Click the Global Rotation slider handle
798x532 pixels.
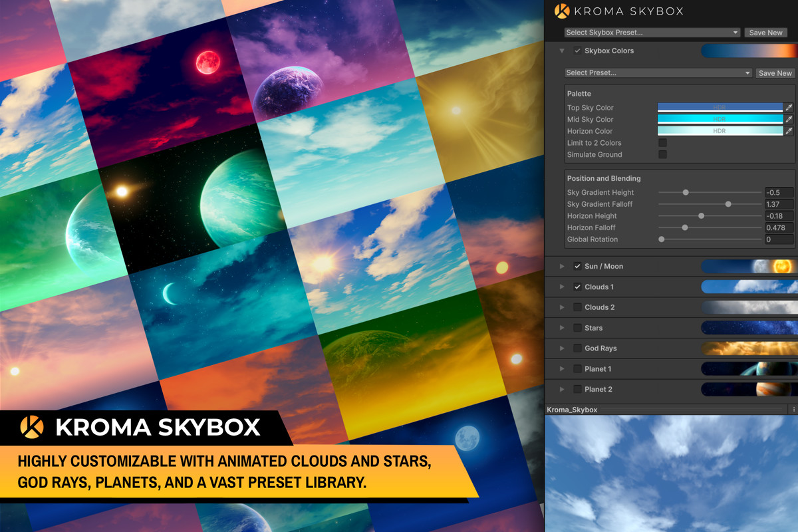662,239
